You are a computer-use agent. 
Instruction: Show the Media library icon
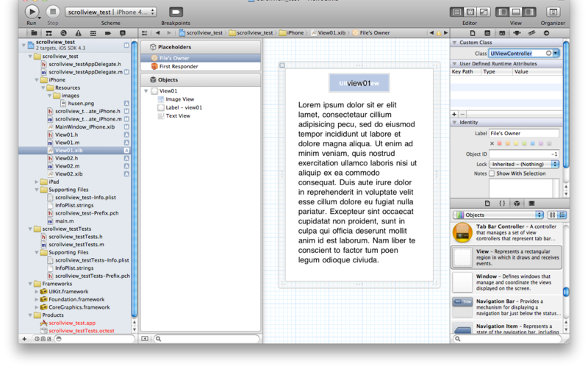tap(531, 204)
